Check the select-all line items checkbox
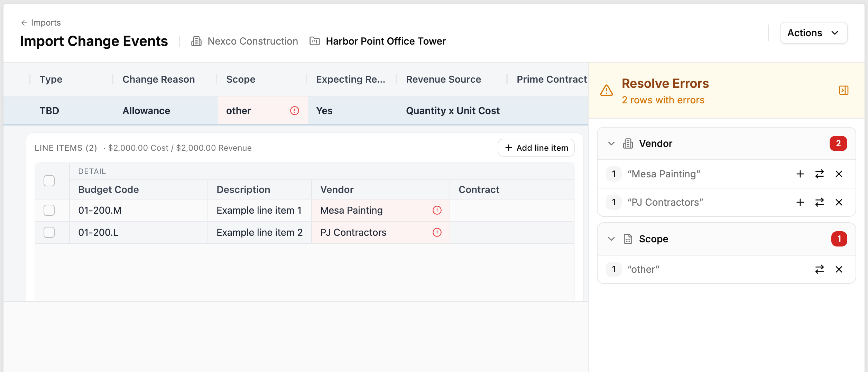The width and height of the screenshot is (868, 372). click(x=49, y=180)
